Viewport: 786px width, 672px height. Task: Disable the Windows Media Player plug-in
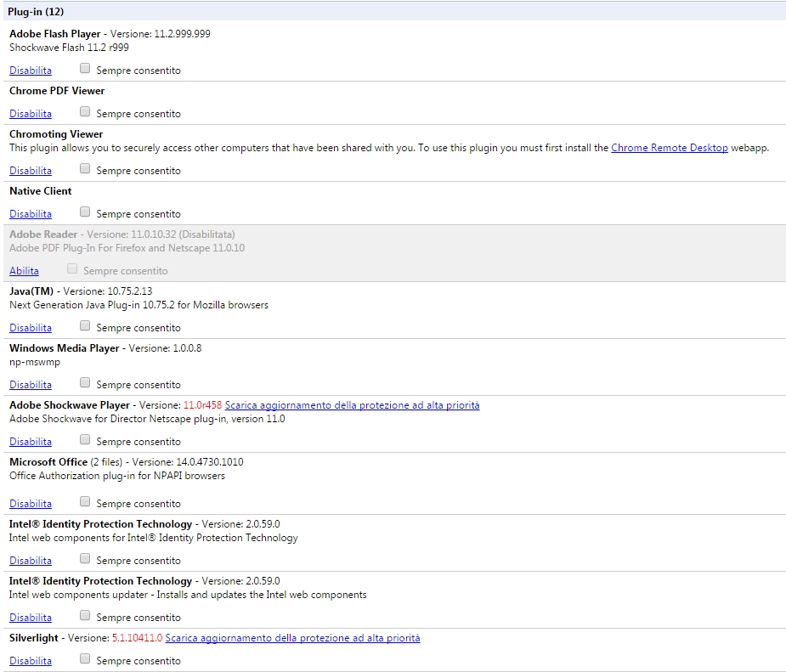30,385
